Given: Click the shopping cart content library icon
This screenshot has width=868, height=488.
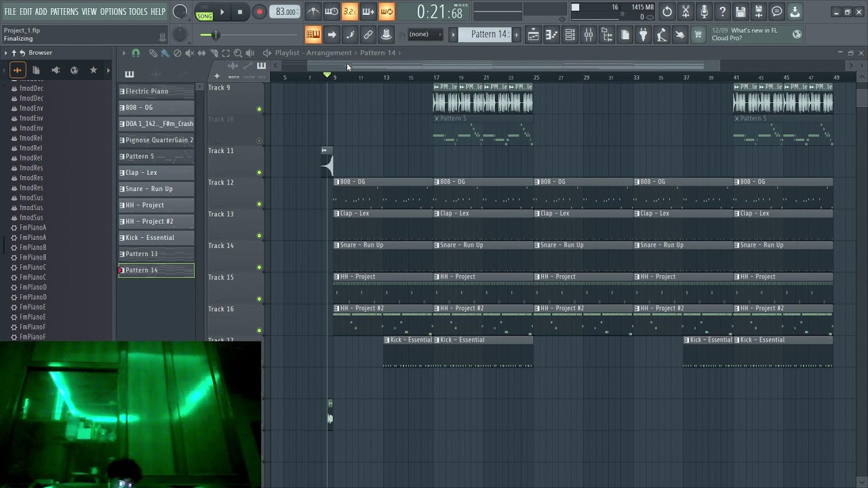Looking at the screenshot, I should 698,35.
